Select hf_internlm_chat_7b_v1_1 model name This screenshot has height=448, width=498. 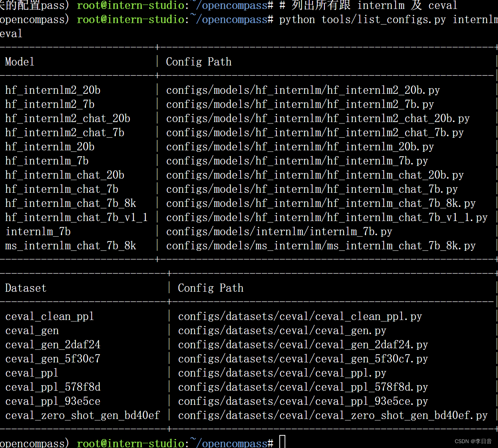[77, 218]
